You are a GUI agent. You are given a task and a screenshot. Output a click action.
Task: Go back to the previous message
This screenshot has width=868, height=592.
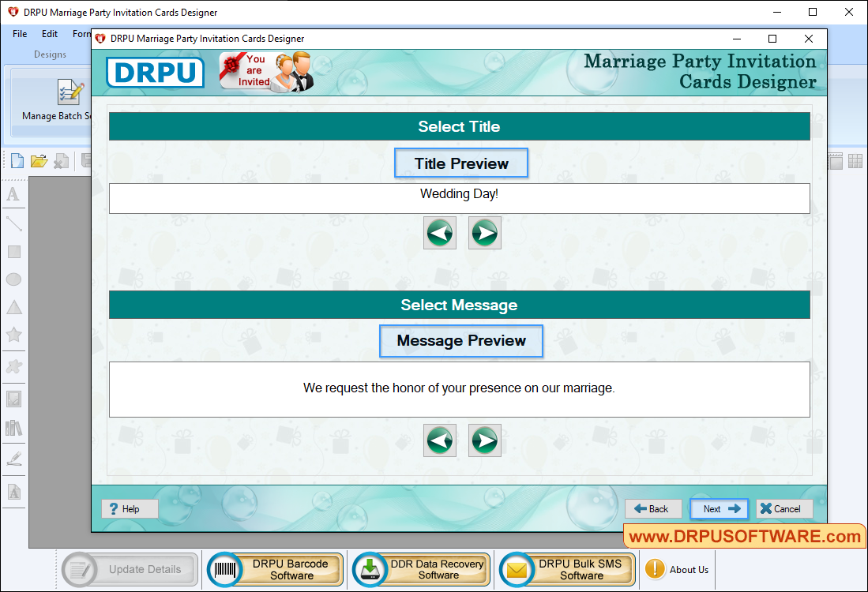(440, 440)
